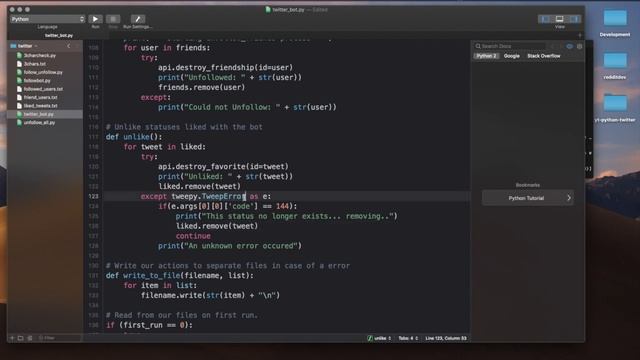Screen dimensions: 640x360
Task: Open 3charcheck.py in file sidebar
Action: click(40, 56)
